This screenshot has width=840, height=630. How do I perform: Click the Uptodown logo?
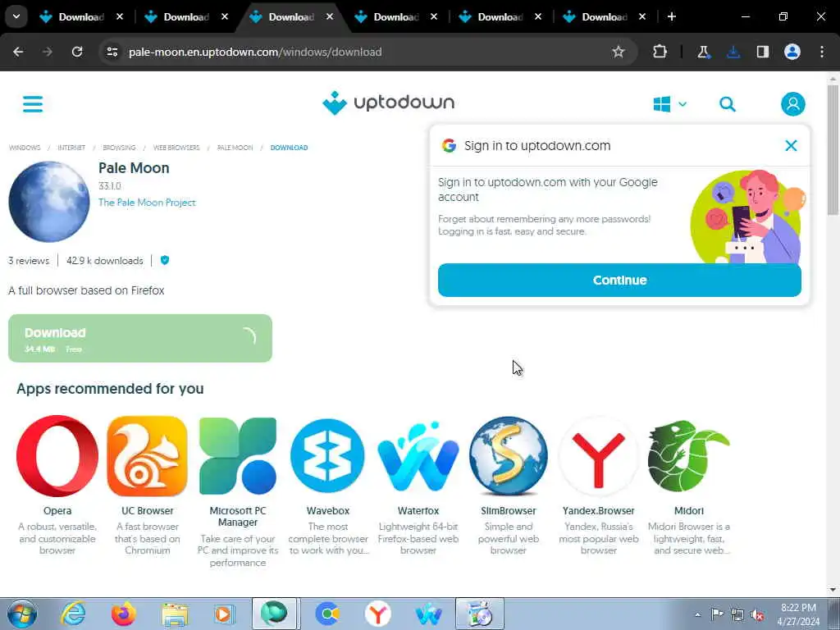click(388, 103)
